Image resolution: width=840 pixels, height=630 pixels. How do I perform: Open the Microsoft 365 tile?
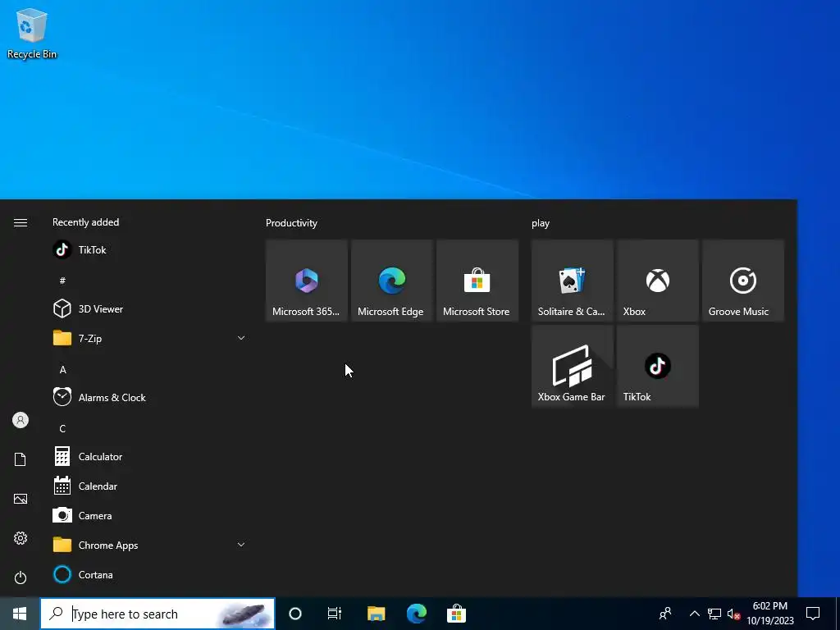point(307,281)
